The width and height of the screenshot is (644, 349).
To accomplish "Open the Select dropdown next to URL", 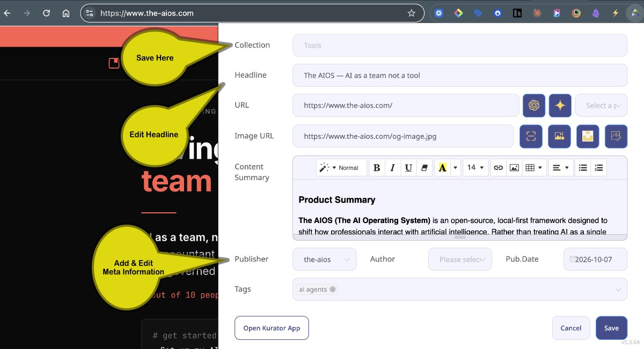I will pyautogui.click(x=601, y=106).
